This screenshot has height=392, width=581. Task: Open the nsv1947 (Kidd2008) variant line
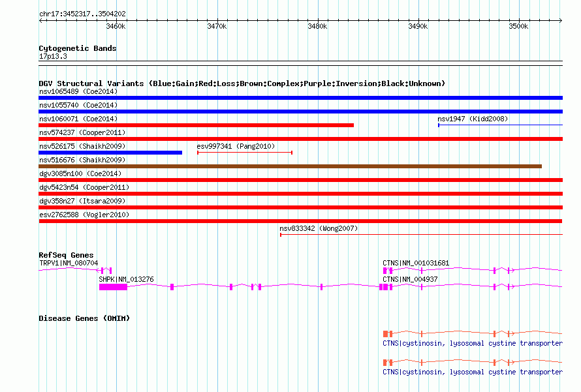point(500,125)
